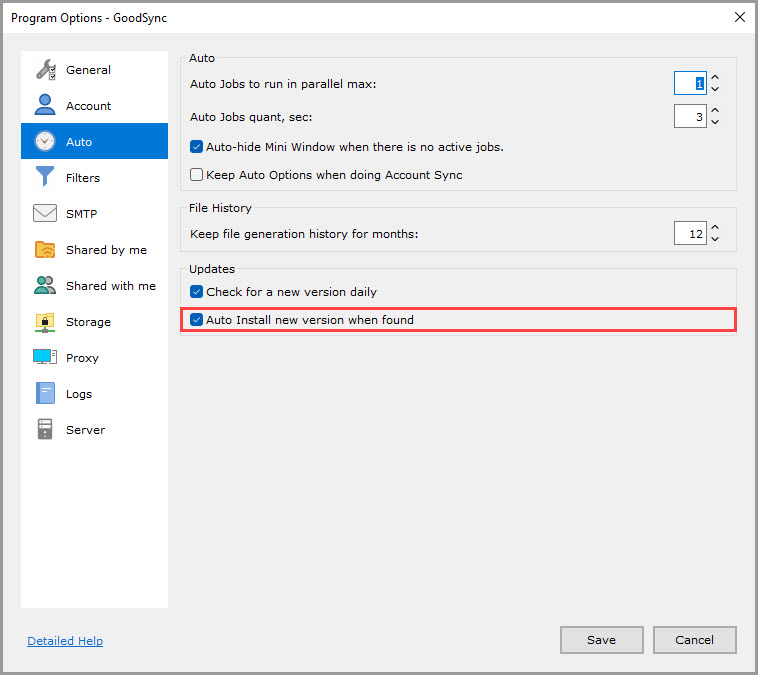Click the General wrench icon

click(x=45, y=70)
